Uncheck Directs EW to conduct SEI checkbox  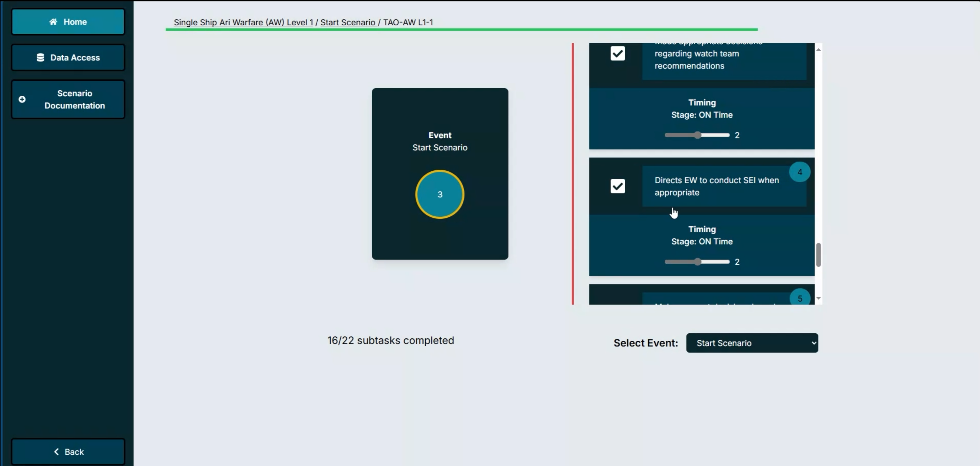click(617, 186)
